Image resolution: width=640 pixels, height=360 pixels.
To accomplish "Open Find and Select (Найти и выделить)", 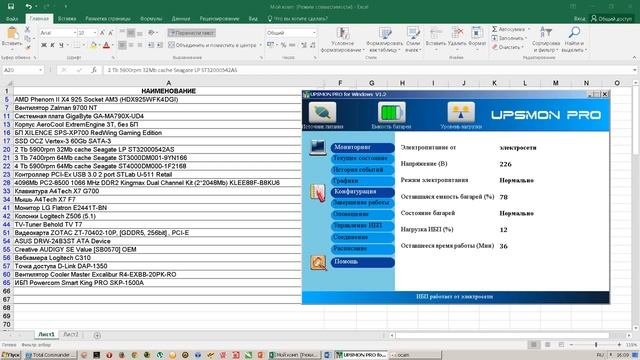I will (574, 39).
